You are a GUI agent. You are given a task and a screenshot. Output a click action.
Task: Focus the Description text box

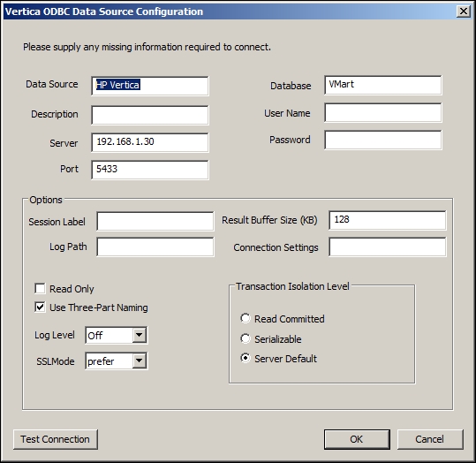click(x=150, y=115)
